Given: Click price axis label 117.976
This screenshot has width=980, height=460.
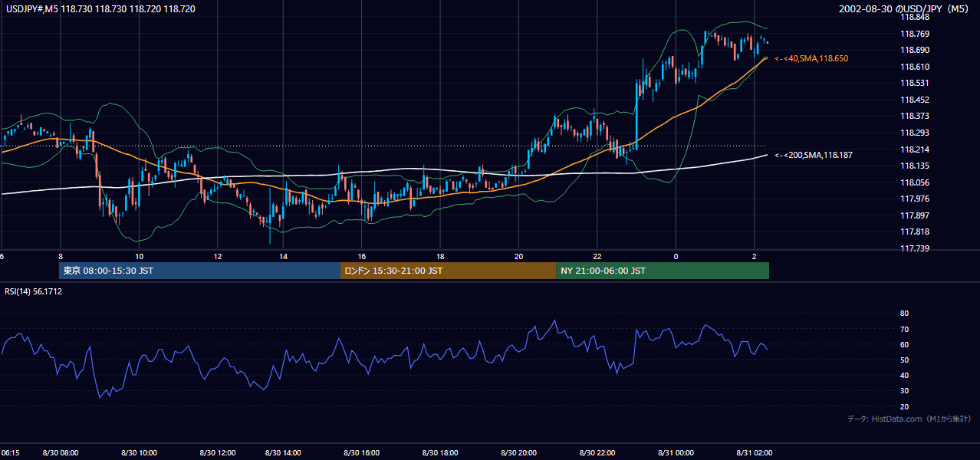Looking at the screenshot, I should point(915,199).
